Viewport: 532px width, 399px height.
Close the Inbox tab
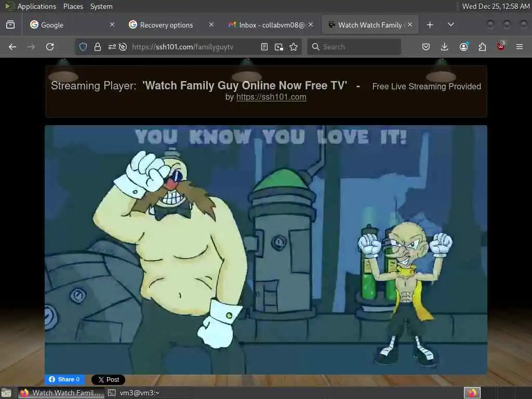pyautogui.click(x=311, y=25)
